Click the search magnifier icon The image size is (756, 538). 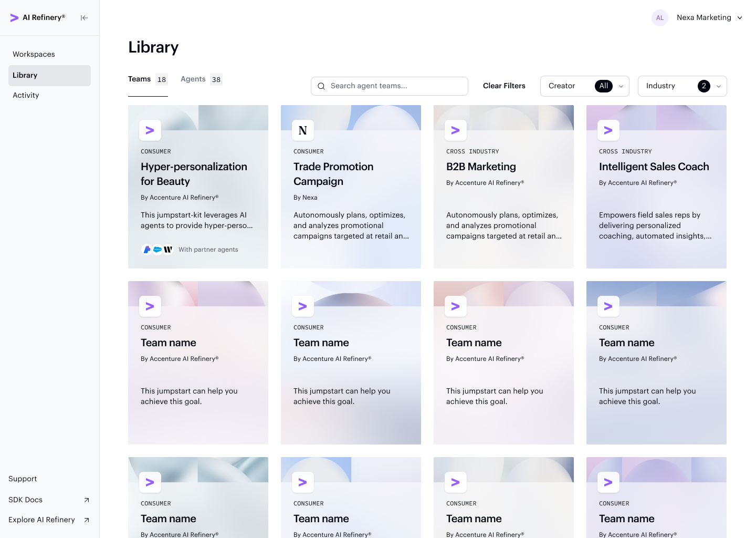[321, 86]
